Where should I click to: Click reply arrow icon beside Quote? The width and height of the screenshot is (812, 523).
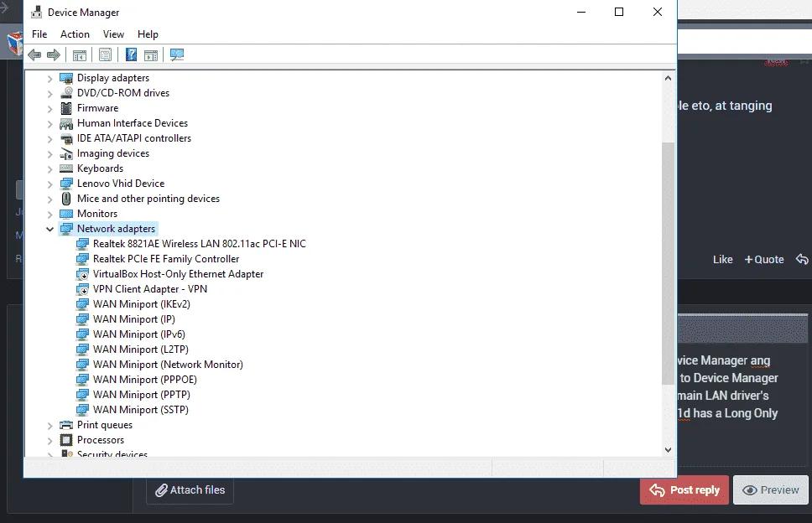802,259
